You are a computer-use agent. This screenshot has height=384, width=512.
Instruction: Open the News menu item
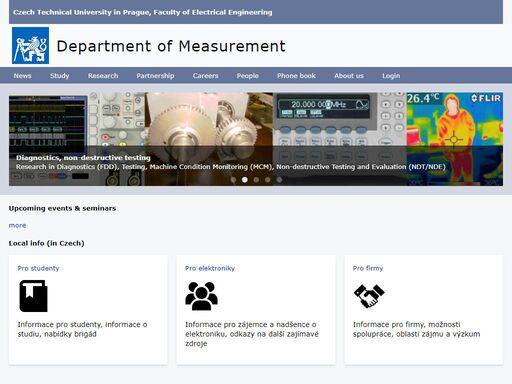[22, 76]
